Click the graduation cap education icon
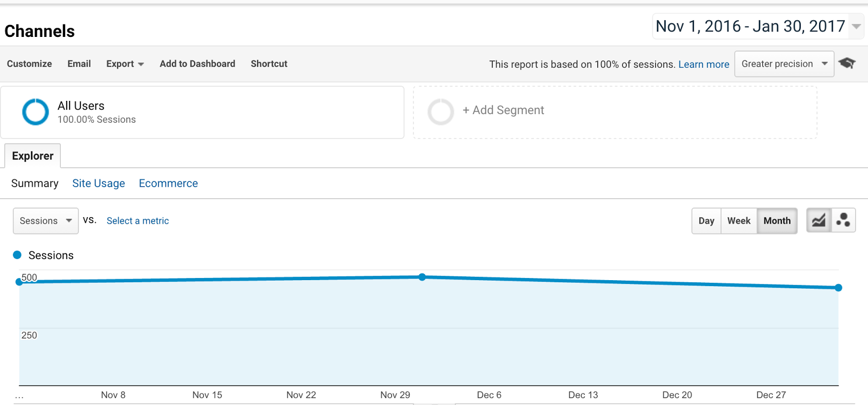Image resolution: width=868 pixels, height=405 pixels. (x=846, y=63)
